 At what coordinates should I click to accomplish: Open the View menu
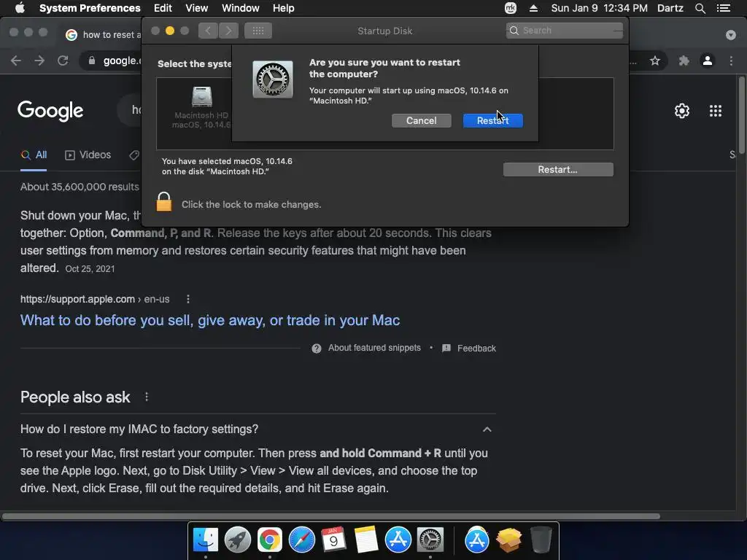197,8
